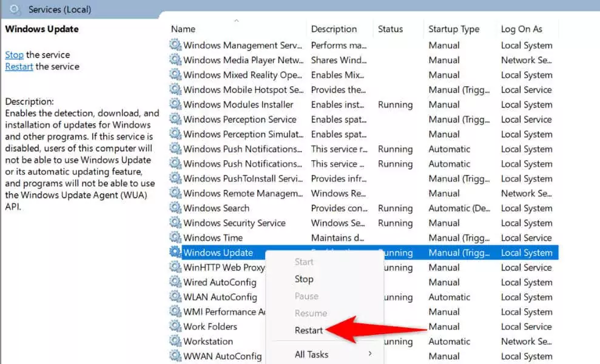This screenshot has width=600, height=364.
Task: Select the highlighted Windows Update row name
Action: 218,252
